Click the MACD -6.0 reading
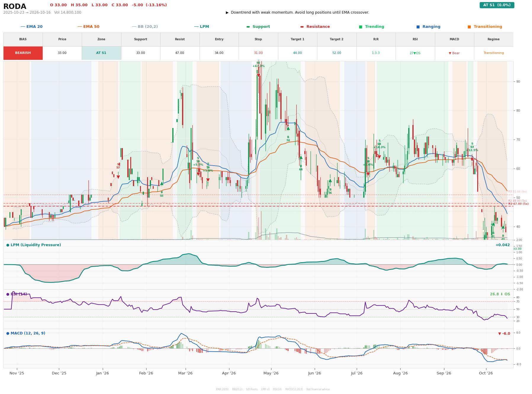This screenshot has height=394, width=532. pyautogui.click(x=504, y=334)
